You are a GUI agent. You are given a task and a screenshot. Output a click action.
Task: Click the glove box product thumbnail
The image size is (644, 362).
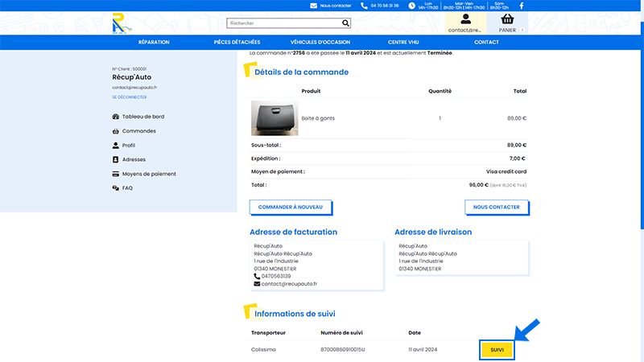(x=275, y=118)
